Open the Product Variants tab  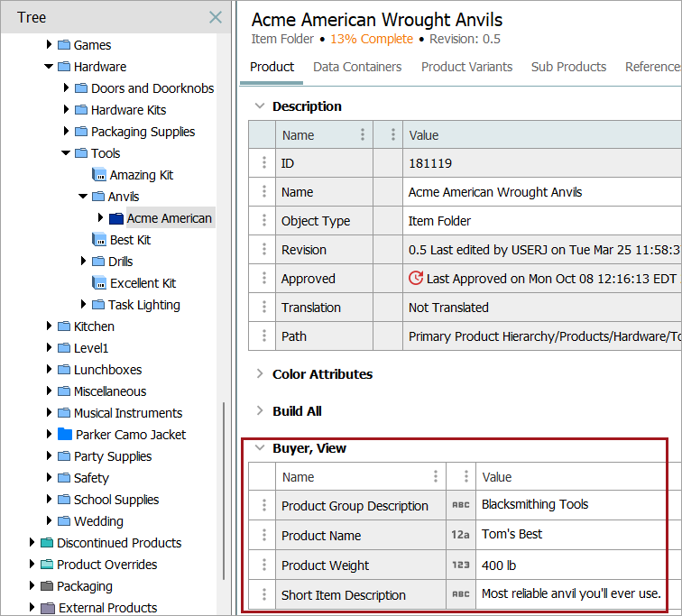click(466, 67)
